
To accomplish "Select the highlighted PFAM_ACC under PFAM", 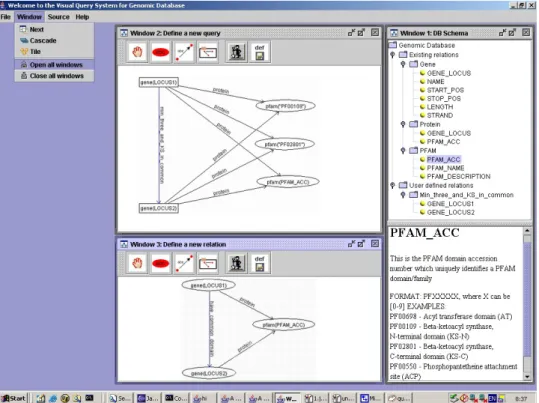I will tap(443, 159).
